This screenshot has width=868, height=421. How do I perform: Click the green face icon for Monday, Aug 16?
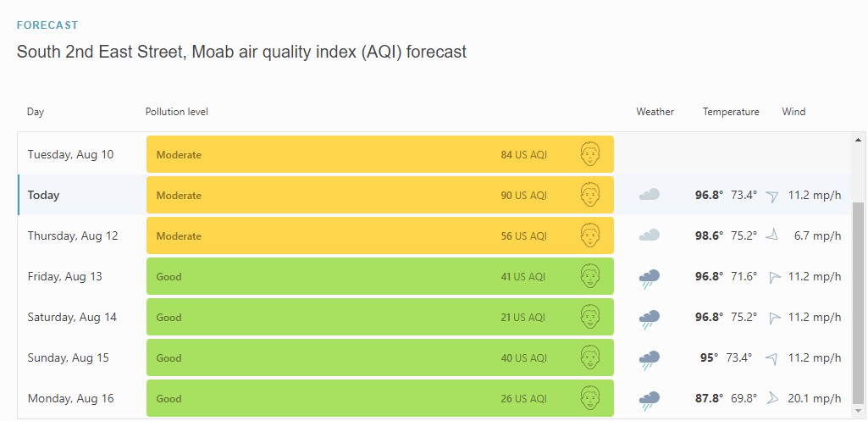(x=590, y=398)
